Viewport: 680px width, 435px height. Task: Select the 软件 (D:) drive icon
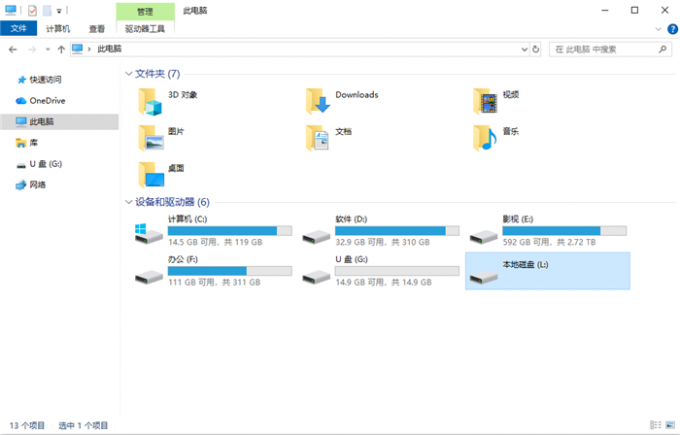(x=316, y=237)
